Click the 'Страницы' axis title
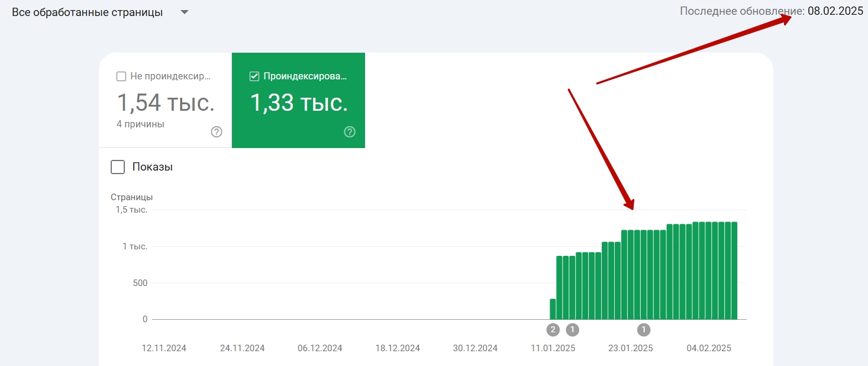Image resolution: width=868 pixels, height=366 pixels. pyautogui.click(x=131, y=197)
